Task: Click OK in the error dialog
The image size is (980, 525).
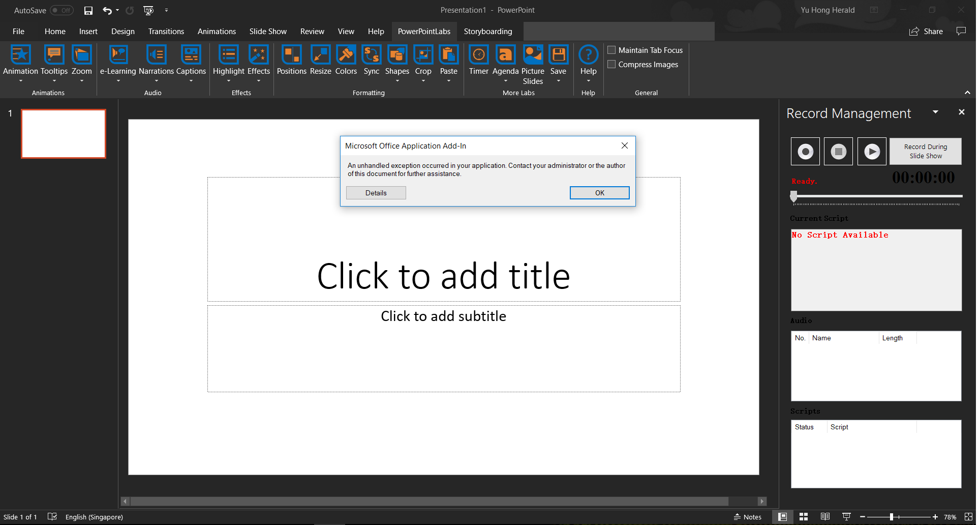Action: [x=599, y=193]
